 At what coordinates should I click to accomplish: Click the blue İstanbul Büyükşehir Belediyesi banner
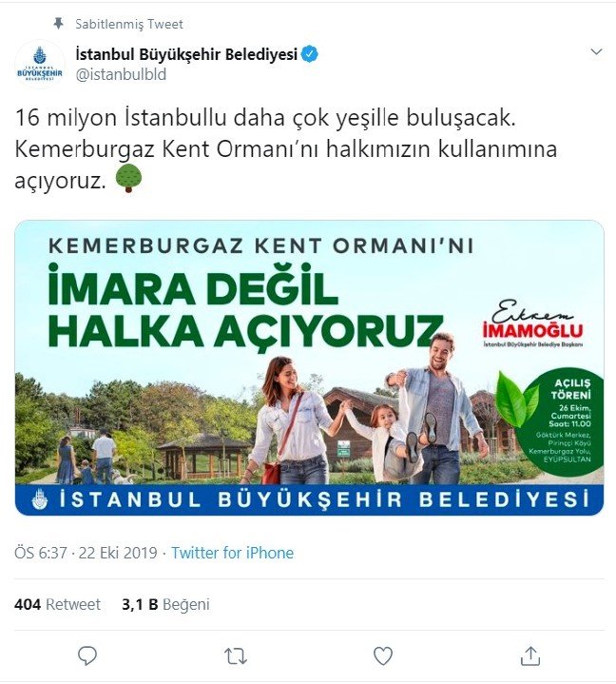(309, 499)
